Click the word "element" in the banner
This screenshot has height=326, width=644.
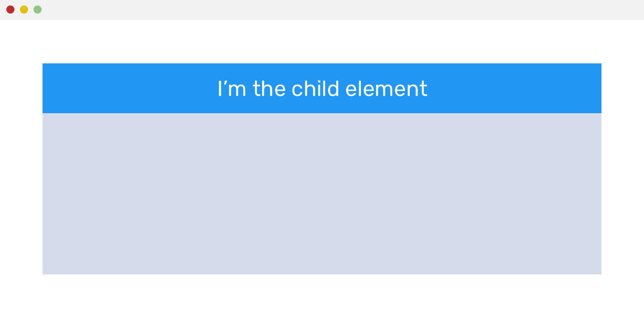click(386, 88)
